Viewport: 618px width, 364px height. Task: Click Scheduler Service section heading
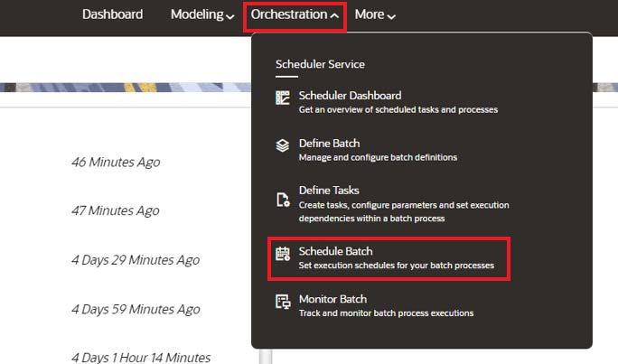(320, 64)
